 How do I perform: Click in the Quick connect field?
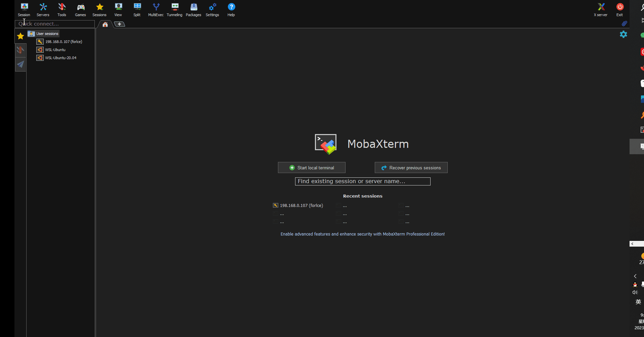[x=55, y=24]
